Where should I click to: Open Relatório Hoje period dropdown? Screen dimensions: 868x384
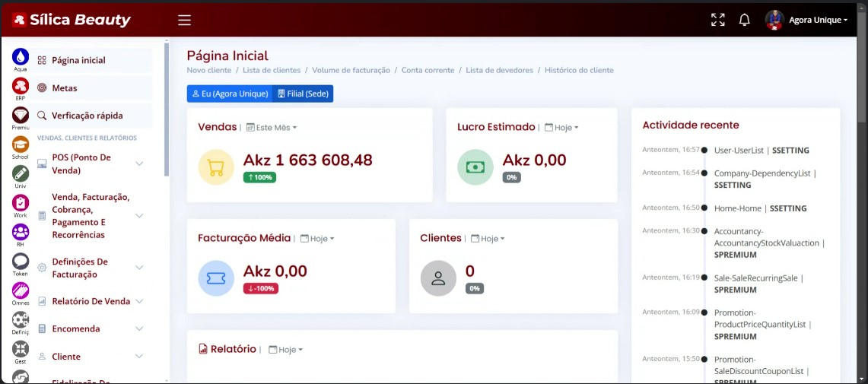pos(285,350)
